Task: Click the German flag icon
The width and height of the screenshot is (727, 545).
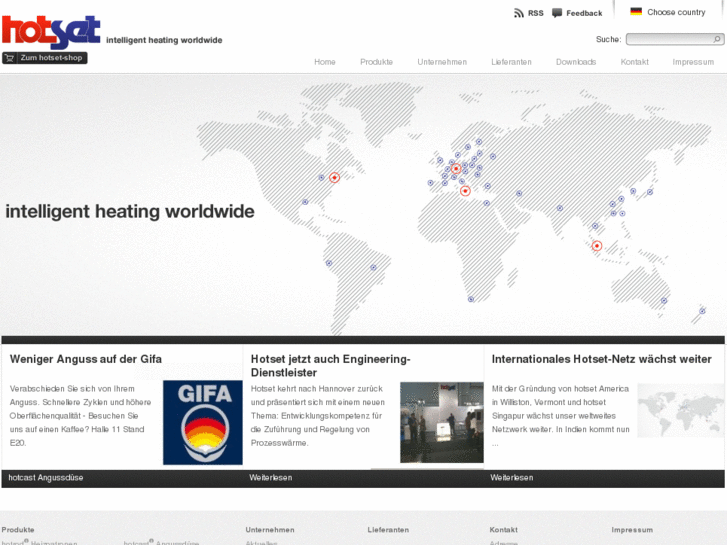Action: point(636,12)
